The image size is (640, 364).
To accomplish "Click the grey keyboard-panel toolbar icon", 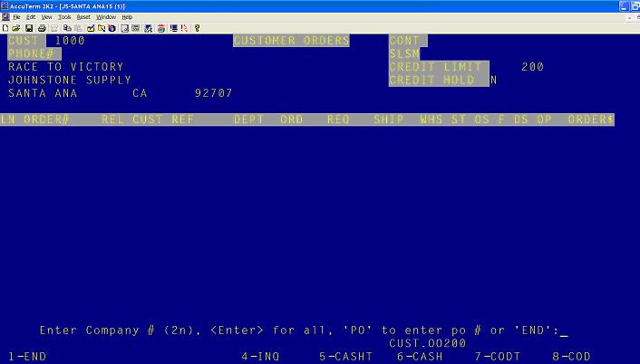I will [x=135, y=28].
